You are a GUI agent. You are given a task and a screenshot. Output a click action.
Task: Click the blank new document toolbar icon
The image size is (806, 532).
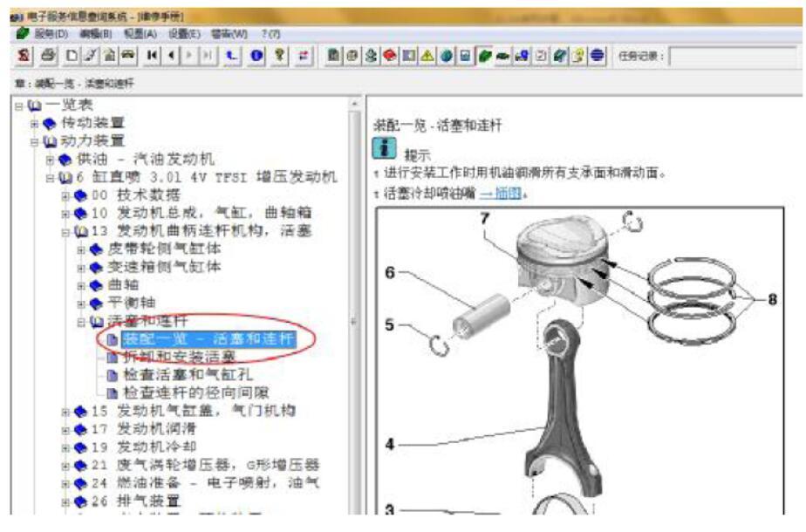point(72,56)
